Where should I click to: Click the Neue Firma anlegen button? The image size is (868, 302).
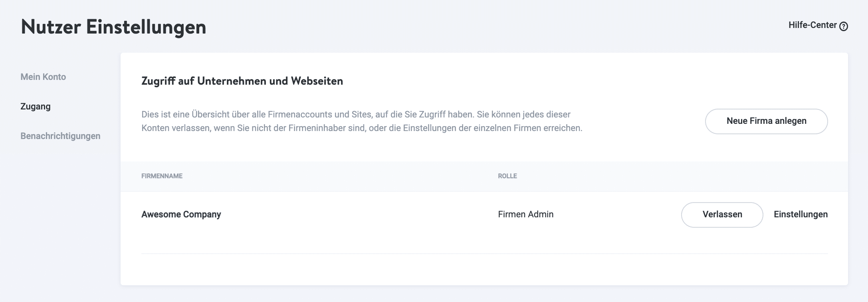[x=766, y=121]
